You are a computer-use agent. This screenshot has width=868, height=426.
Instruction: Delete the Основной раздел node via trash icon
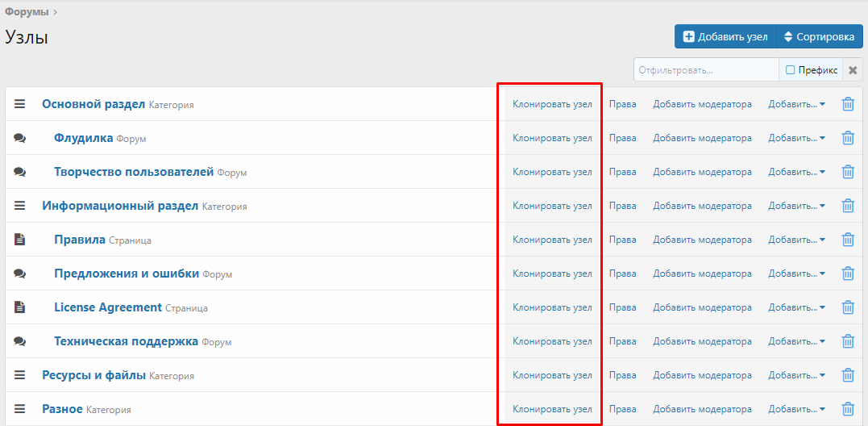(x=848, y=104)
